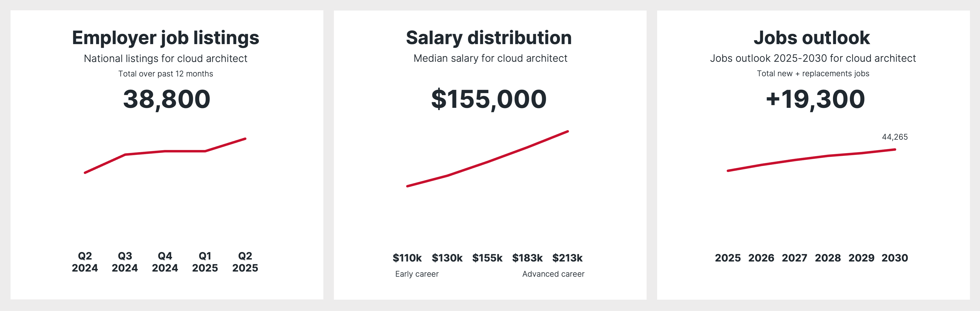Click the Early career label
This screenshot has height=311, width=980.
(x=417, y=274)
